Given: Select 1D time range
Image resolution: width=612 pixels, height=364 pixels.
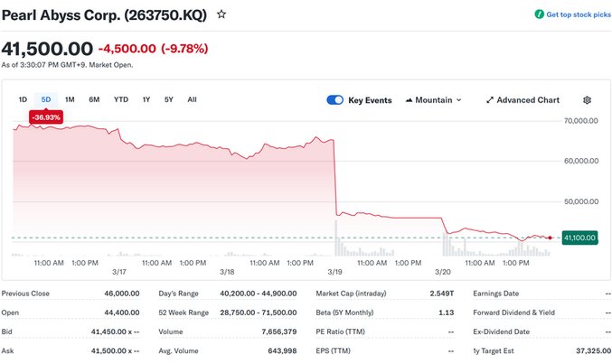Looking at the screenshot, I should pos(23,100).
